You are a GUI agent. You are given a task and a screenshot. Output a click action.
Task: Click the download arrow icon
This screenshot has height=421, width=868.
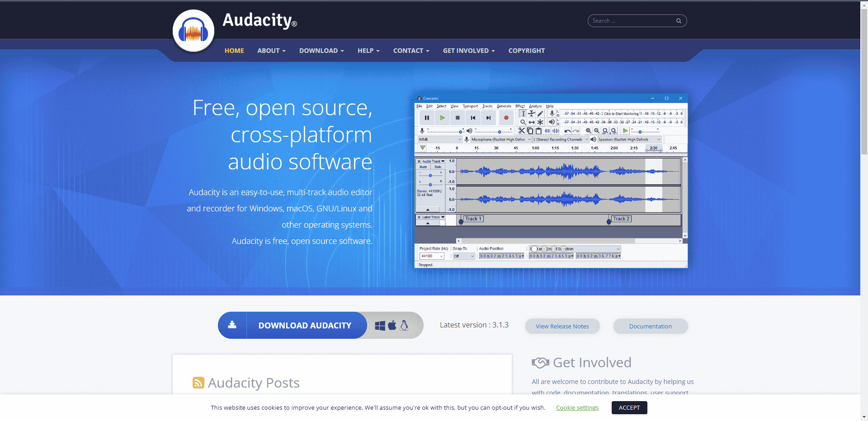pos(232,325)
